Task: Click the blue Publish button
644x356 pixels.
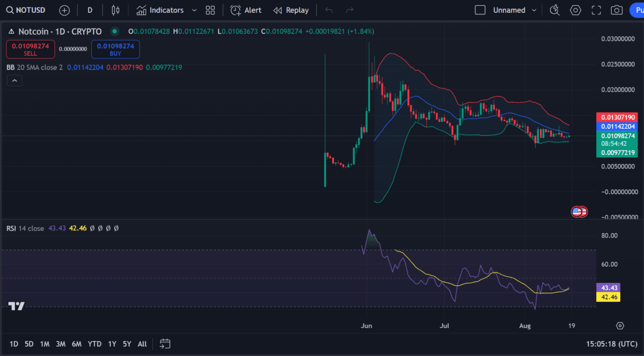Action: point(636,10)
